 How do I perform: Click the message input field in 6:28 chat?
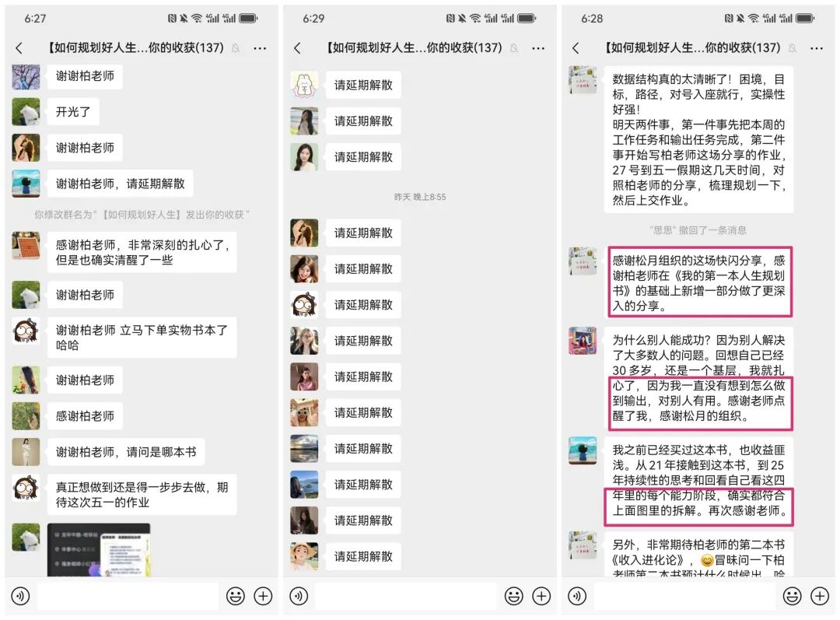click(x=684, y=596)
